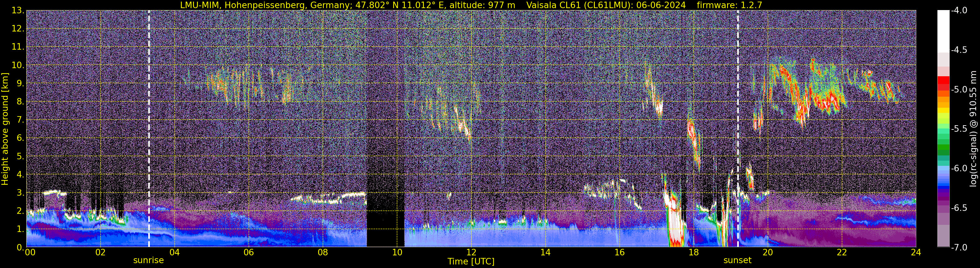Click the "sunset" label below the time axis

738,261
